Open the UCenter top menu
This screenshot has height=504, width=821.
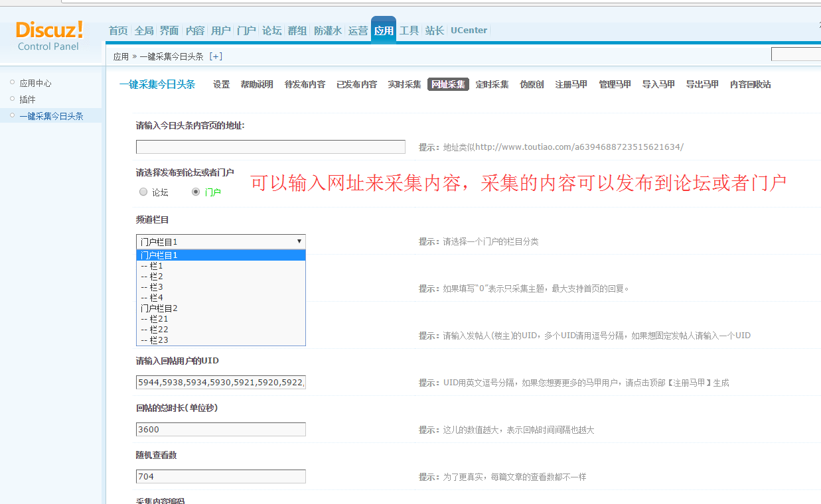coord(469,31)
